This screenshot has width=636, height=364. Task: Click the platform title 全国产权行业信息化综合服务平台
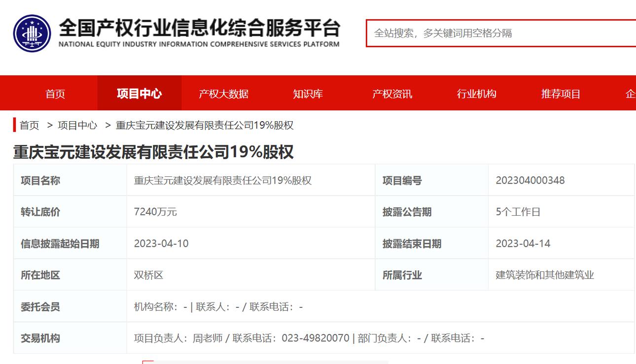(199, 28)
